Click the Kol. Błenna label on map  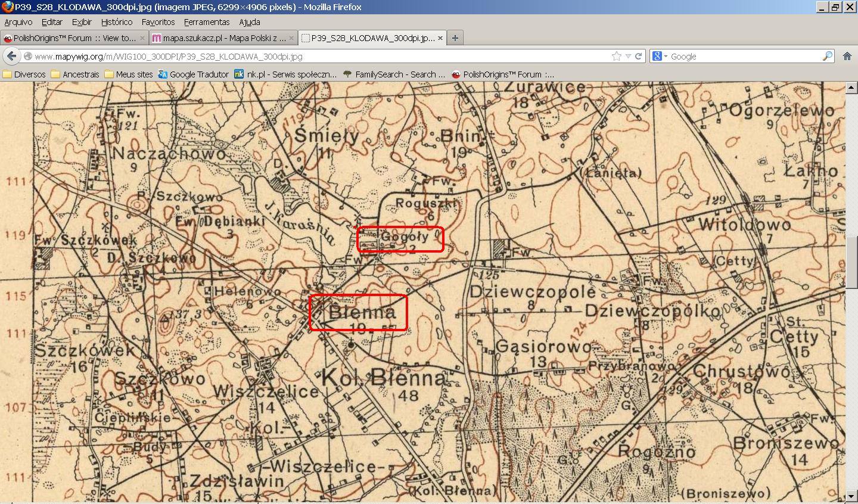pyautogui.click(x=383, y=377)
